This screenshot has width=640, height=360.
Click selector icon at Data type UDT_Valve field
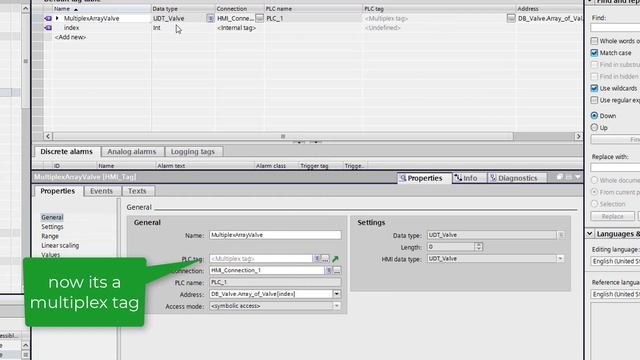point(561,235)
